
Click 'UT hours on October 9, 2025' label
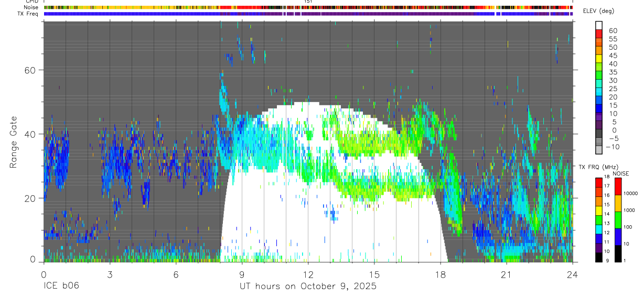[308, 287]
